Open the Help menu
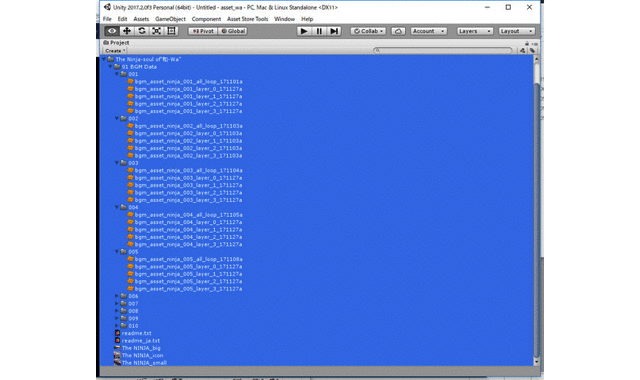Viewport: 640px width, 380px height. [x=307, y=19]
